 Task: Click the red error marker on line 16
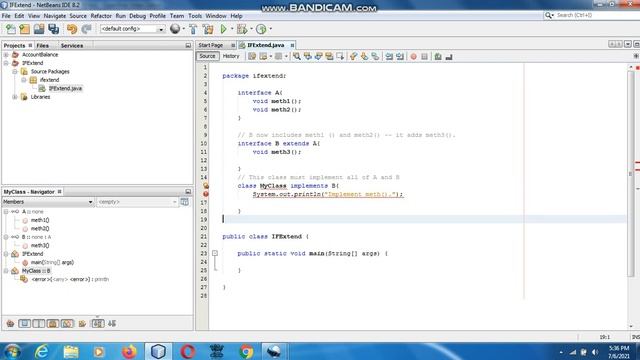206,194
